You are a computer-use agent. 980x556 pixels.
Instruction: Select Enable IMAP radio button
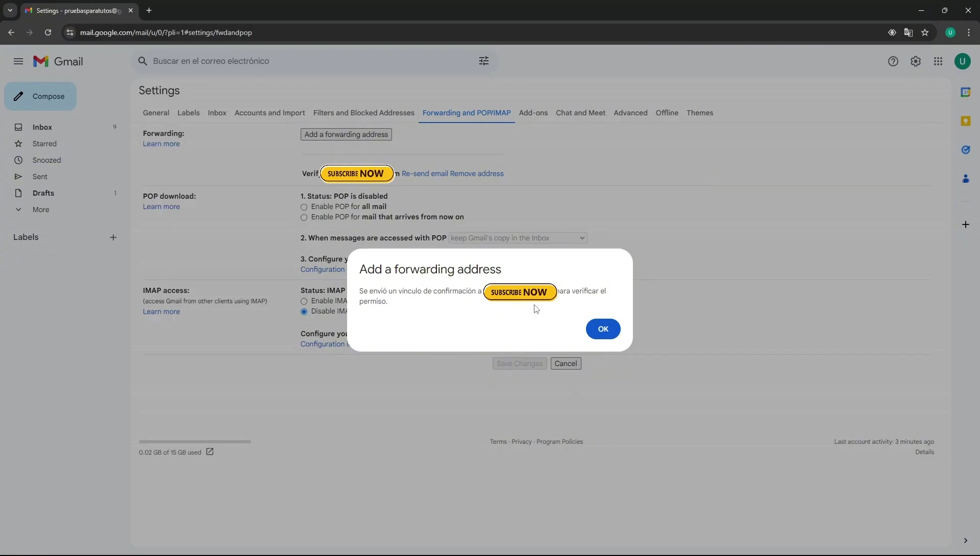(304, 301)
